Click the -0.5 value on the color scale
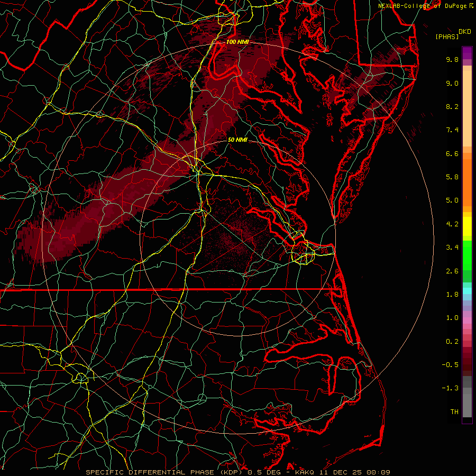The height and width of the screenshot is (476, 476). coord(450,365)
